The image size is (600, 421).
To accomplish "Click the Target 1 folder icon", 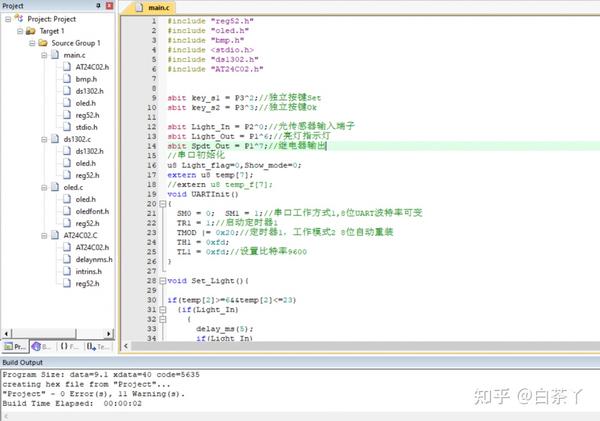I will [x=31, y=31].
